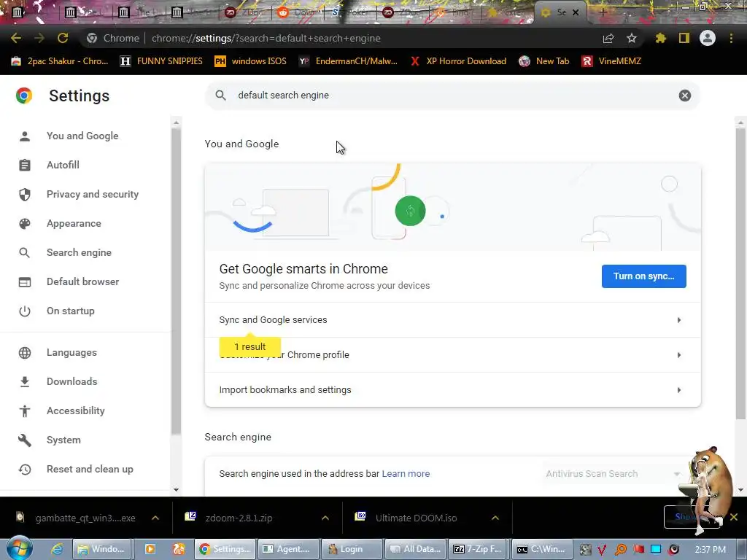Go back with the browser back arrow

pos(16,38)
